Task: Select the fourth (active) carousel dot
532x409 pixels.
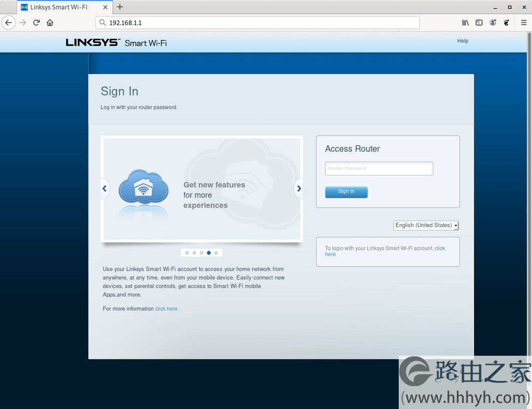Action: click(x=208, y=253)
